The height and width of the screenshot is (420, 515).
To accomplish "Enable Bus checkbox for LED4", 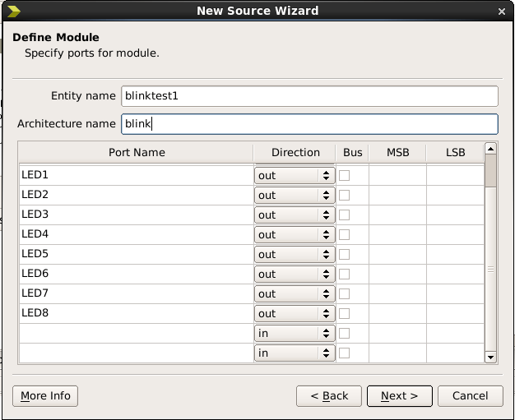I will pos(344,234).
